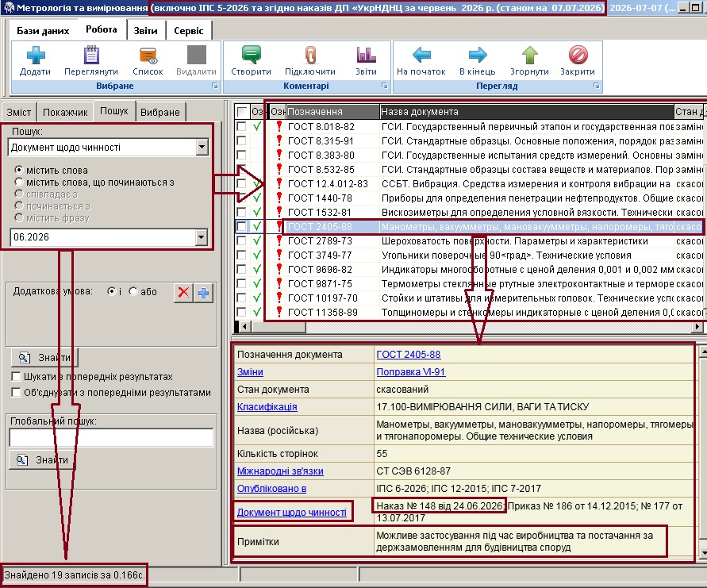Viewport: 707px width, 588px height.
Task: Select radio містить слова
Action: tap(19, 170)
